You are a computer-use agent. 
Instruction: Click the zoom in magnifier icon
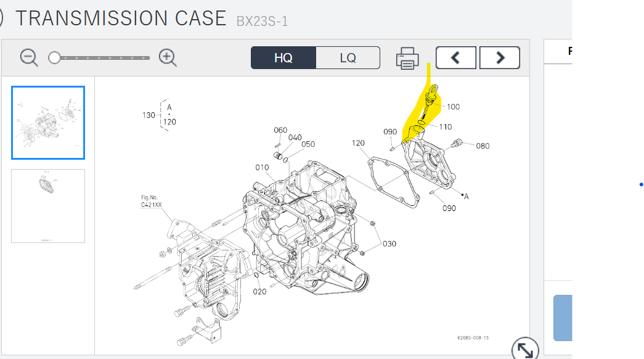point(168,57)
